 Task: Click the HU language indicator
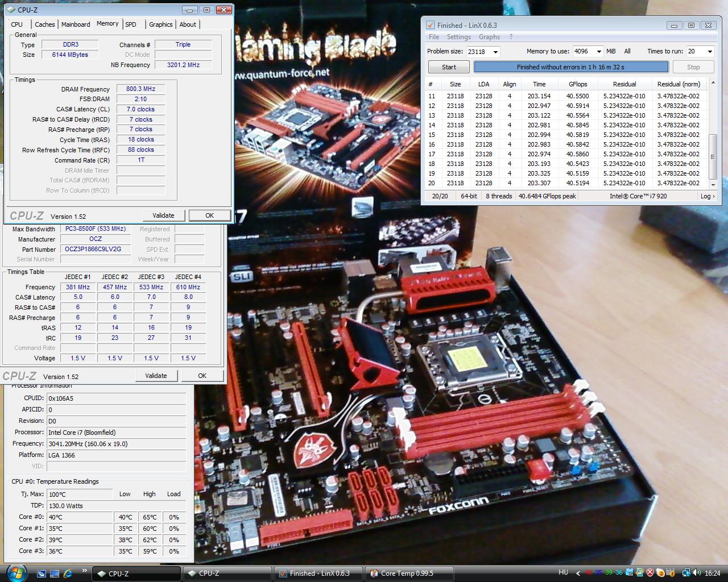coord(563,572)
